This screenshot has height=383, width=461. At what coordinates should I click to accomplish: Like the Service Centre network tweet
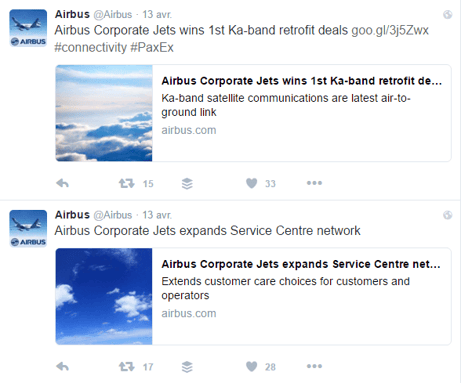pos(252,366)
